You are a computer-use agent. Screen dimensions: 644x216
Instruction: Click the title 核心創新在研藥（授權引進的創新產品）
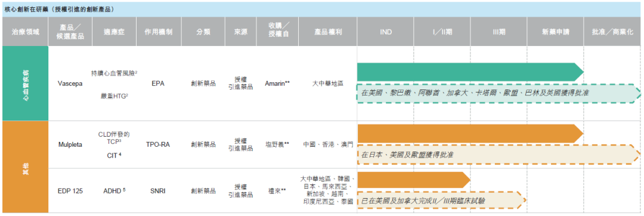[60, 10]
